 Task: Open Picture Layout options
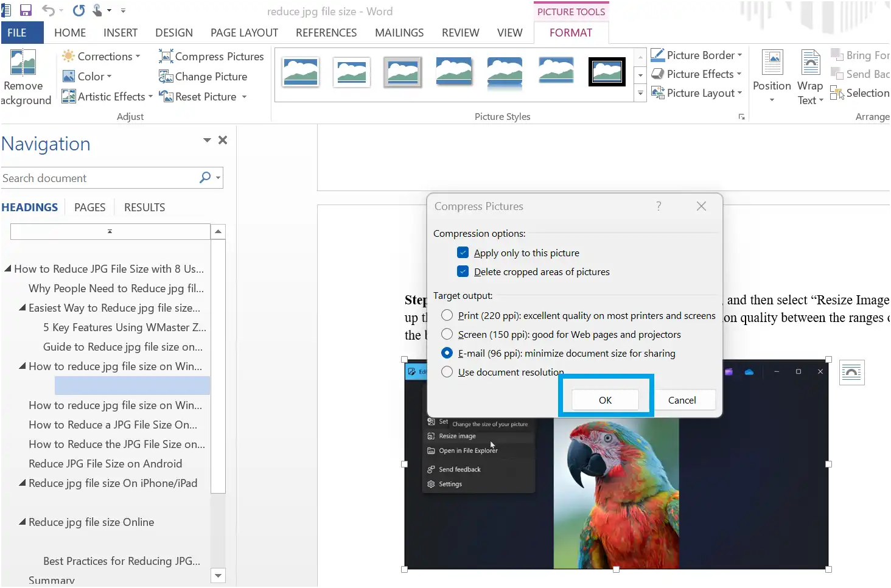click(697, 93)
